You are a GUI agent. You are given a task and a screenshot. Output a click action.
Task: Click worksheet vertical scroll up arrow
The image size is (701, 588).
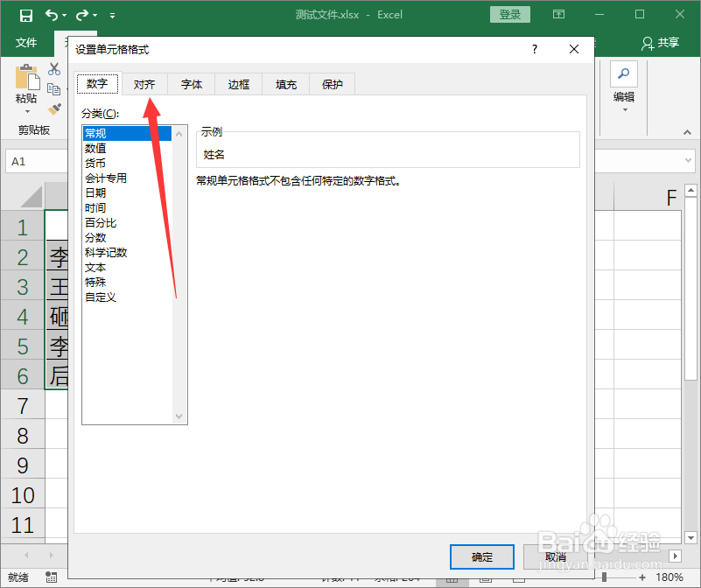pos(691,190)
